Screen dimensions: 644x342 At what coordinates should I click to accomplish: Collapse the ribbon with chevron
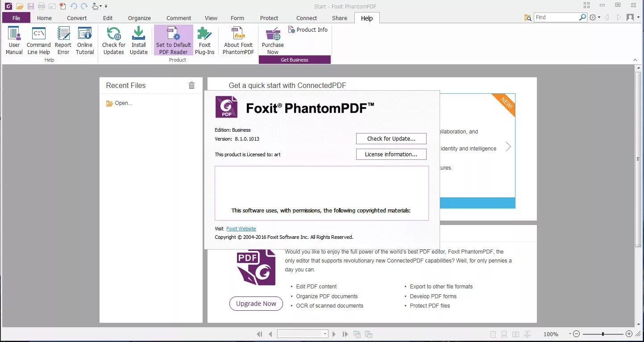tap(636, 60)
